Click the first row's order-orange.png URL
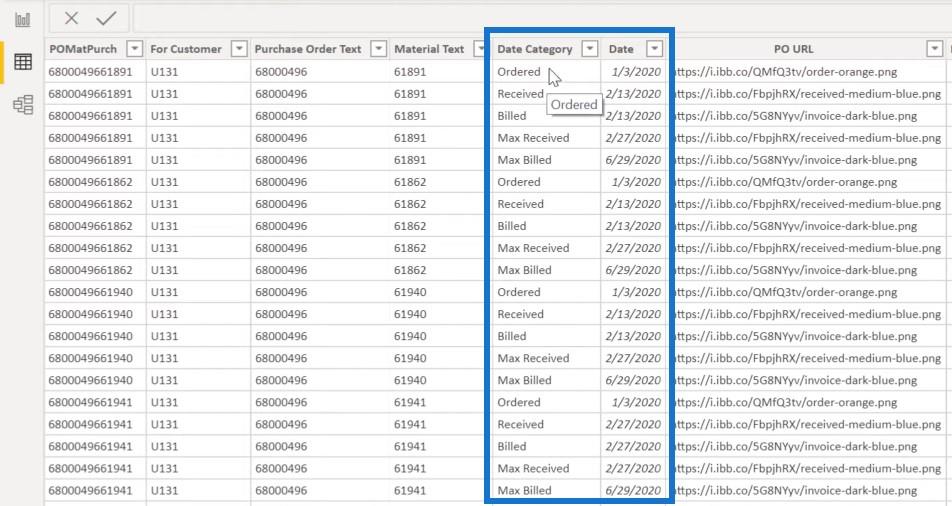The width and height of the screenshot is (952, 506). 783,72
